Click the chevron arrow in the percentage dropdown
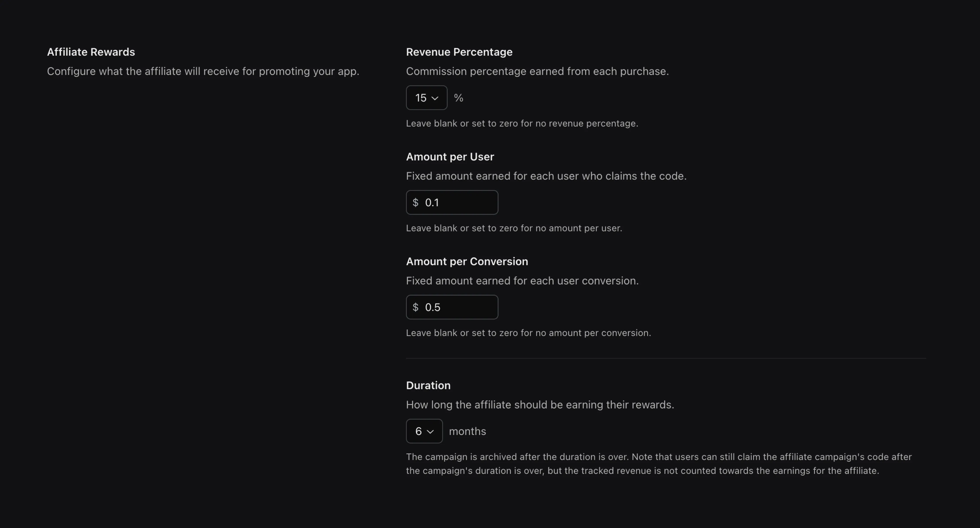 (435, 98)
